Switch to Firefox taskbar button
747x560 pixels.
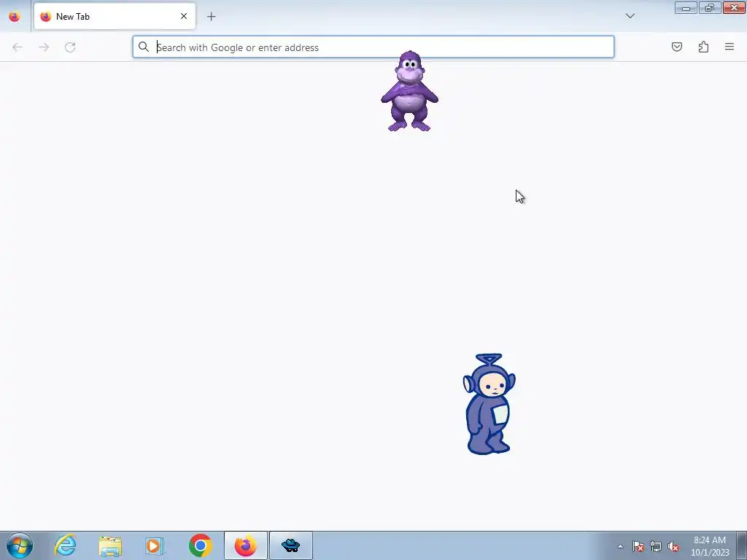(245, 545)
